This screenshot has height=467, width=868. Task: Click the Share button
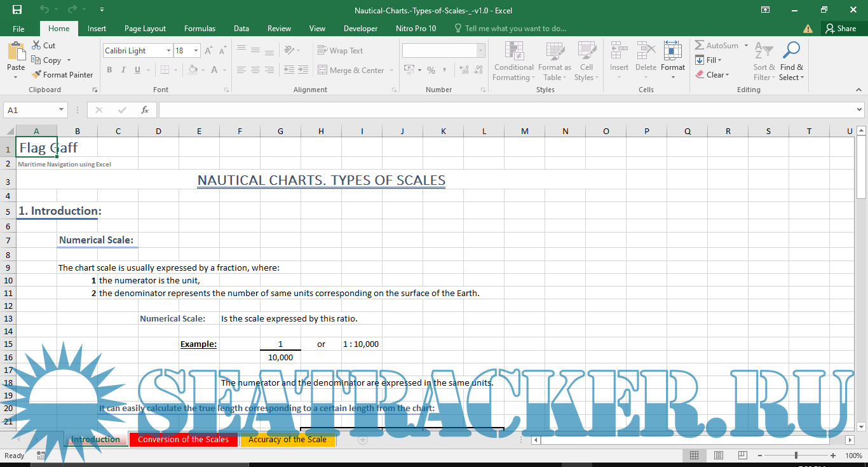click(840, 29)
